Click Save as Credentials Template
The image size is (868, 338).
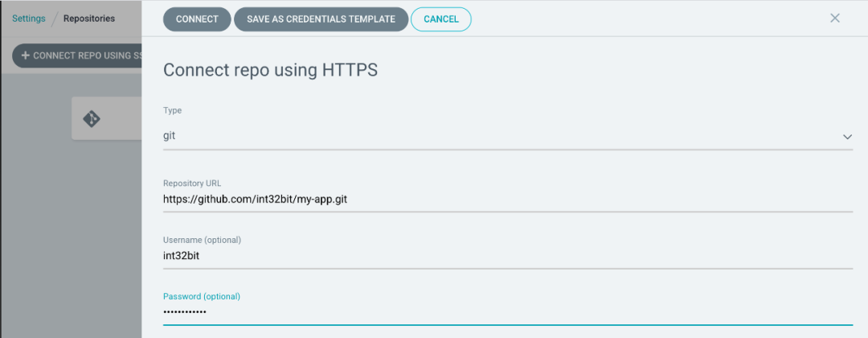(x=321, y=19)
